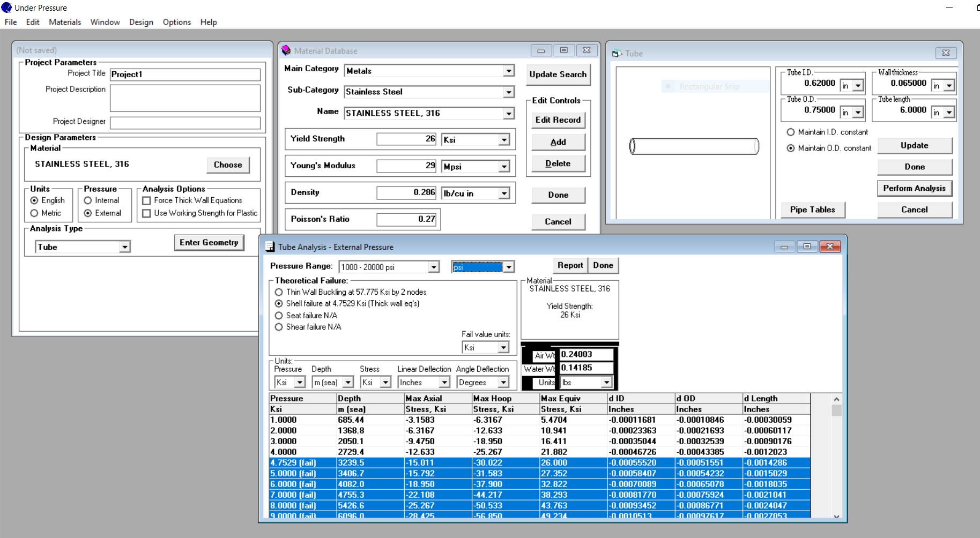Choose Internal pressure option
The width and height of the screenshot is (980, 538).
pos(88,200)
